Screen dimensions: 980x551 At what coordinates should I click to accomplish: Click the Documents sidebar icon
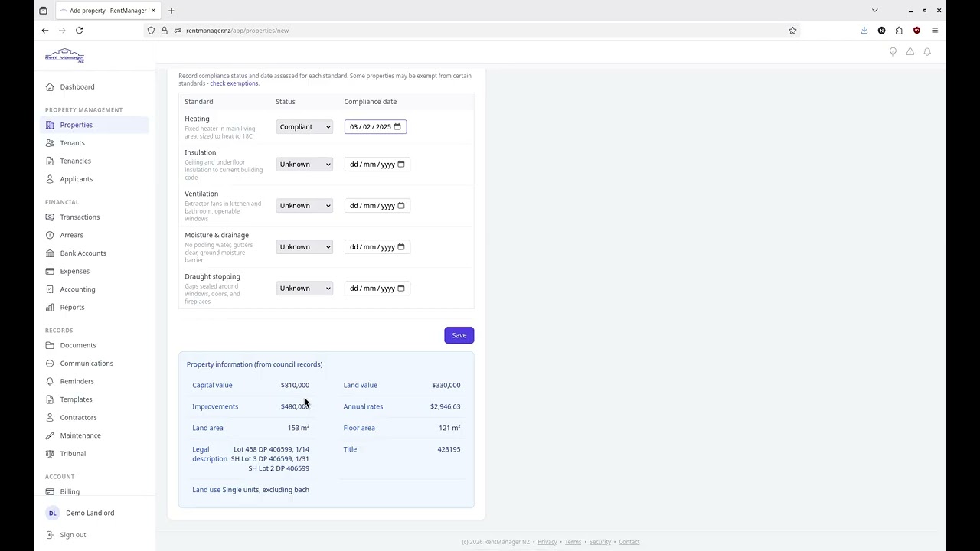tap(51, 345)
